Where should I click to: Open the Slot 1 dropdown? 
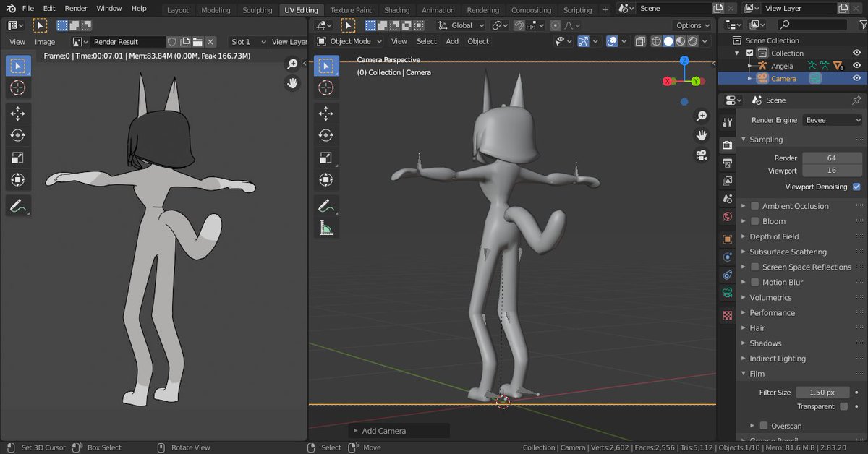[248, 42]
